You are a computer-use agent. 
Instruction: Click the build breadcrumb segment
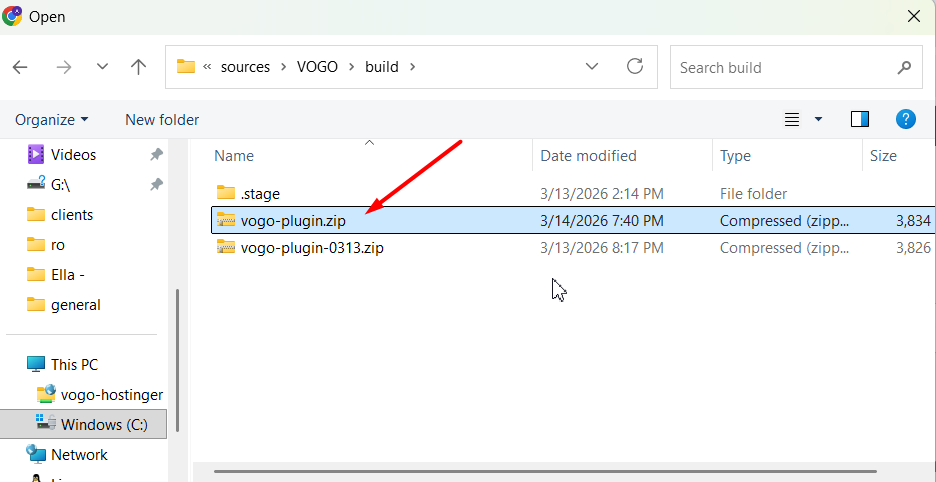381,67
